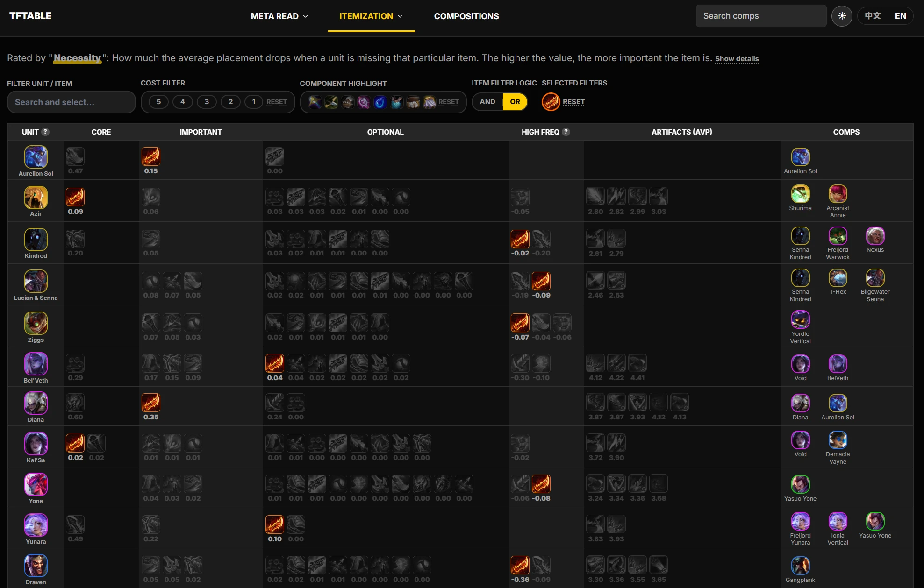
Task: Open the Aurelion Sol unit portrait
Action: point(36,157)
